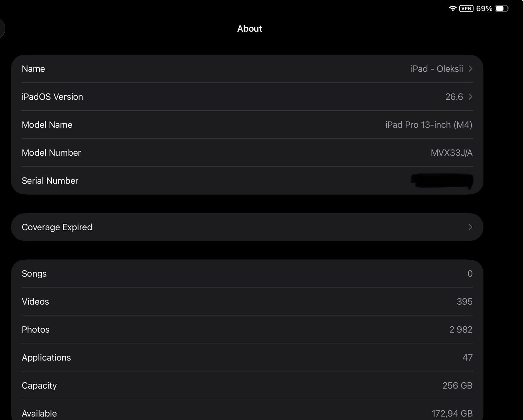Tap the Serial Number label

pyautogui.click(x=50, y=181)
